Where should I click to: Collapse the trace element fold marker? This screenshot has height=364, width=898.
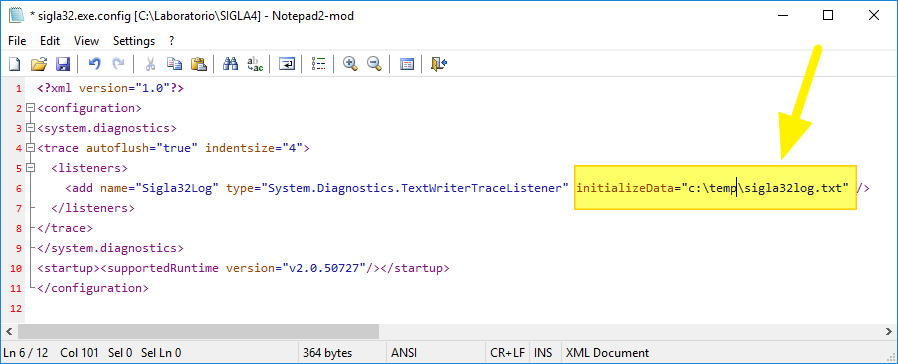point(31,148)
